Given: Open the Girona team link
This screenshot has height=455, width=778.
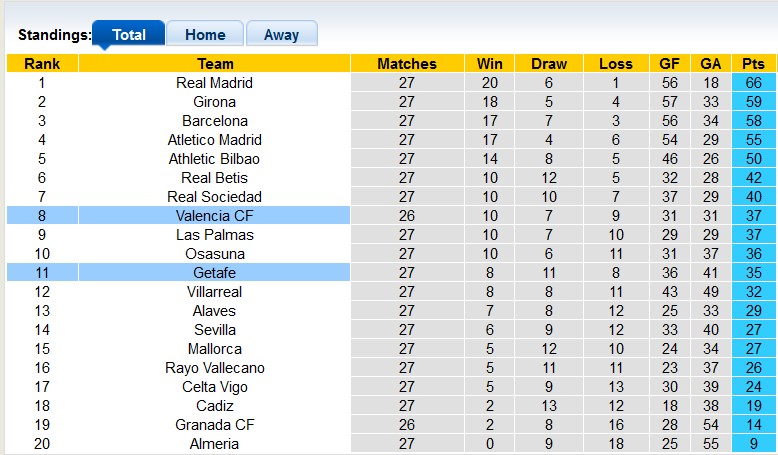Looking at the screenshot, I should pyautogui.click(x=214, y=102).
